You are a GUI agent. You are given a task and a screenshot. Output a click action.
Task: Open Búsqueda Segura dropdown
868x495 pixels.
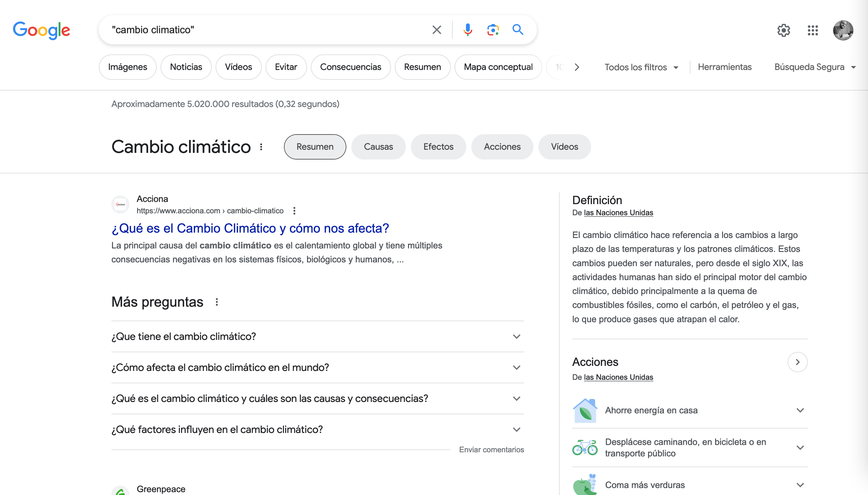[815, 67]
